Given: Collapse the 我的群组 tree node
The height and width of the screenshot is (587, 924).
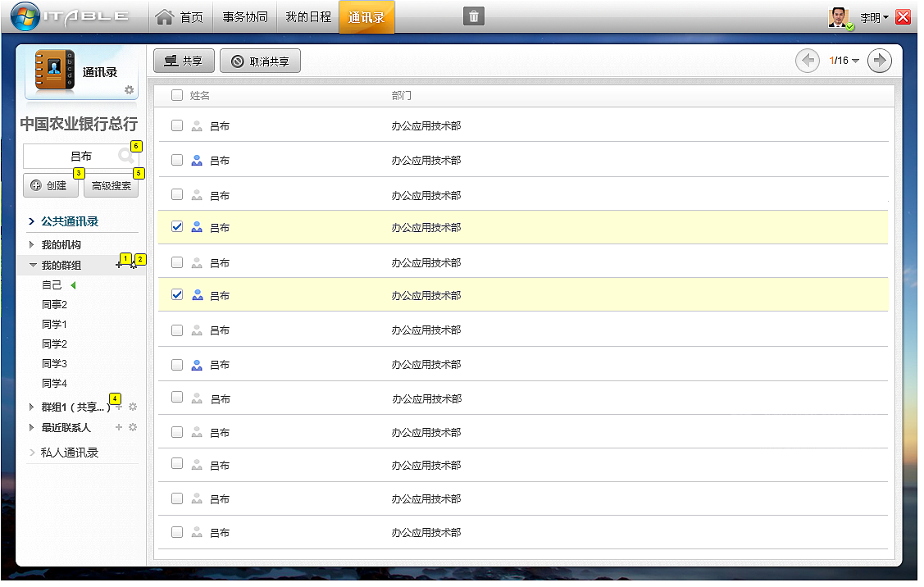Looking at the screenshot, I should coord(33,265).
